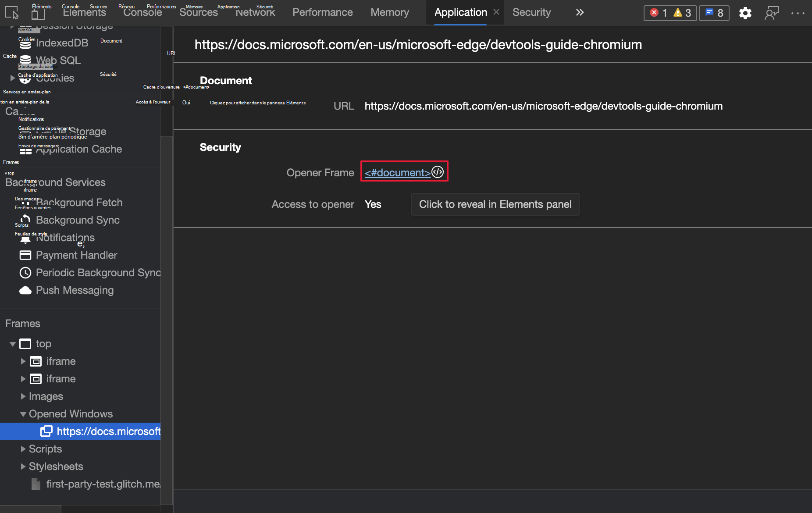Select the top frame label
Viewport: 812px width, 513px height.
coord(44,344)
